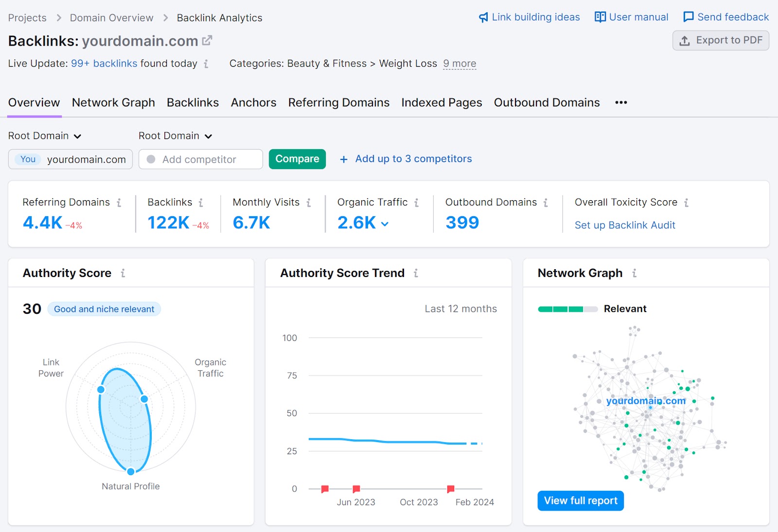Show the 9 more categories
Image resolution: width=778 pixels, height=532 pixels.
click(459, 63)
